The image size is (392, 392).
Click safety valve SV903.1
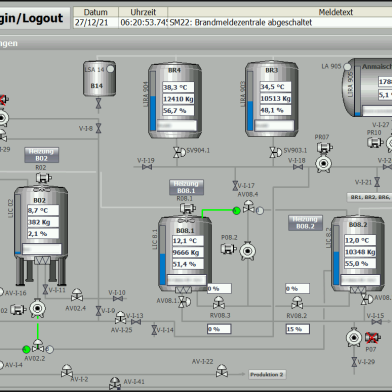click(275, 152)
